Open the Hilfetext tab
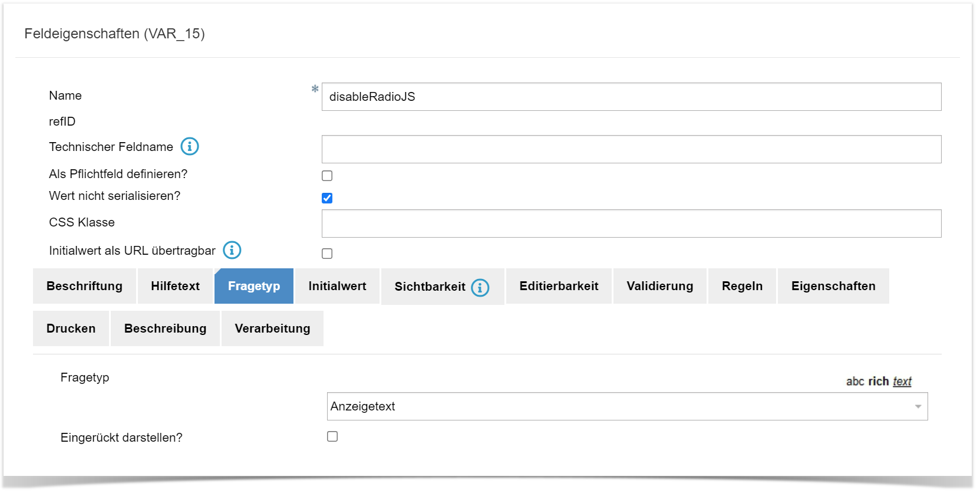Viewport: 980px width, 493px height. click(175, 286)
